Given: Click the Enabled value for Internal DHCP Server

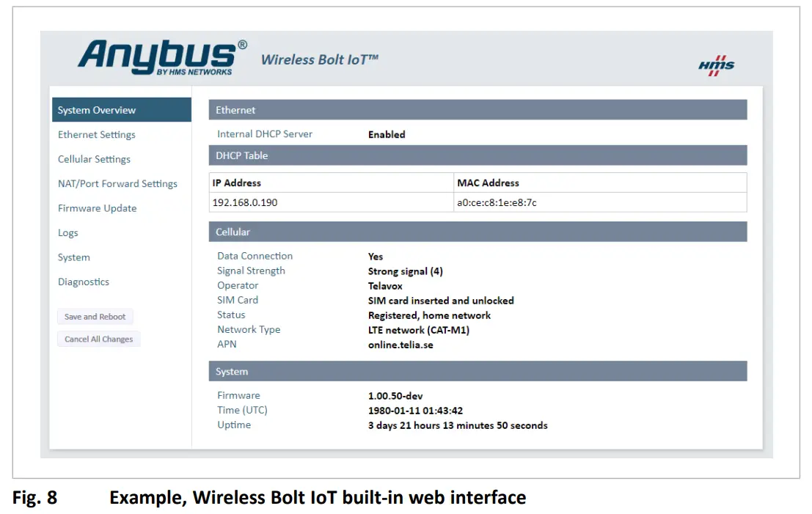Looking at the screenshot, I should 387,134.
